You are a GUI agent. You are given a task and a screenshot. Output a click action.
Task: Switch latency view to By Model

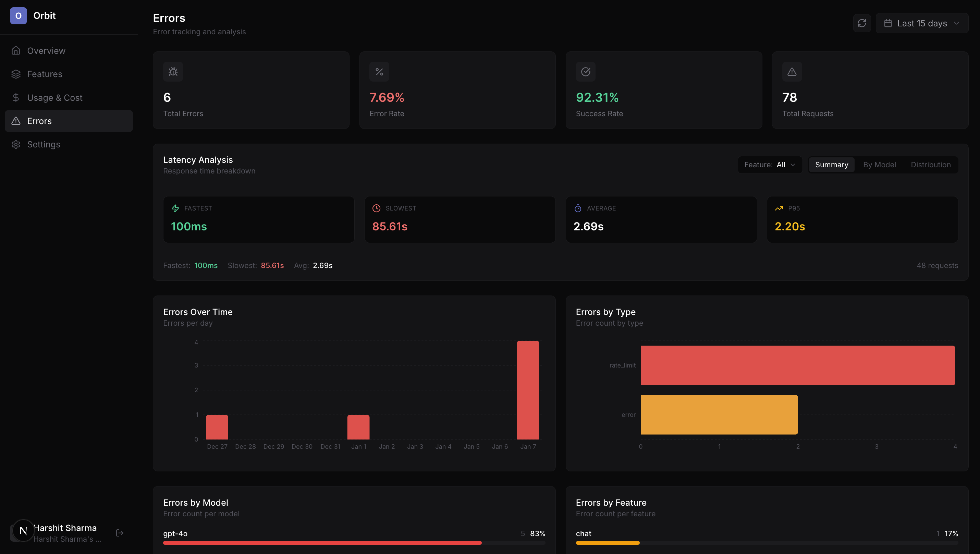879,164
